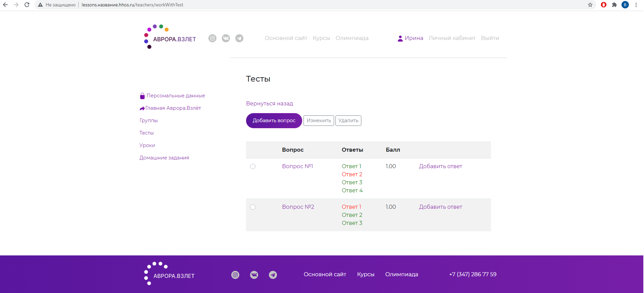
Task: Add an answer to Вопрос №2
Action: [441, 207]
